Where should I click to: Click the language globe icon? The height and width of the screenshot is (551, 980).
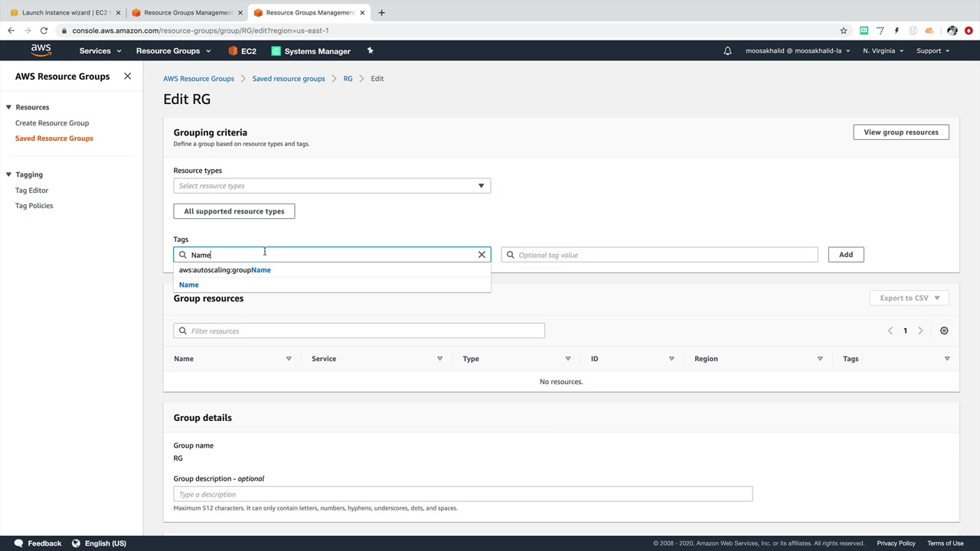(x=76, y=543)
